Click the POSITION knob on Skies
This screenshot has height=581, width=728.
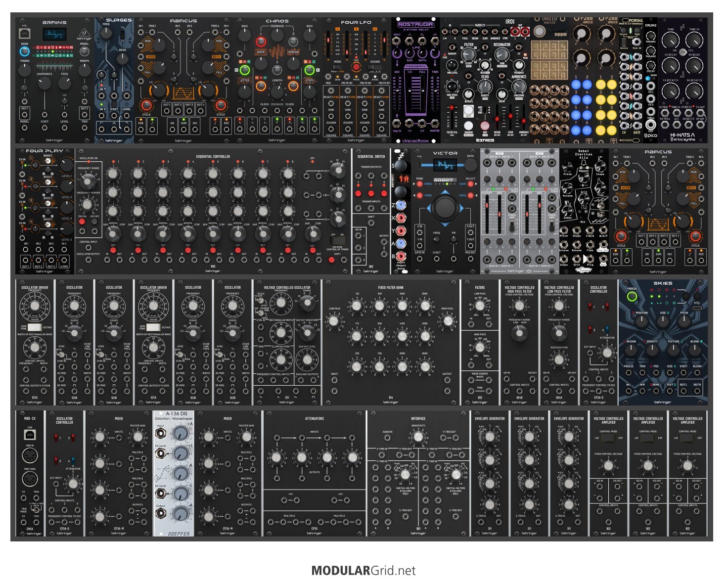(x=641, y=322)
